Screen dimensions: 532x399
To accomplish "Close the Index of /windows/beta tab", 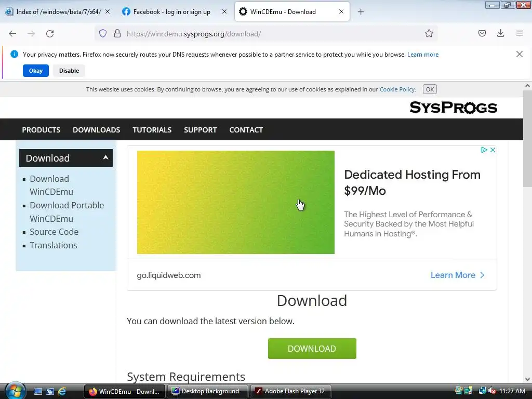I will click(x=108, y=11).
